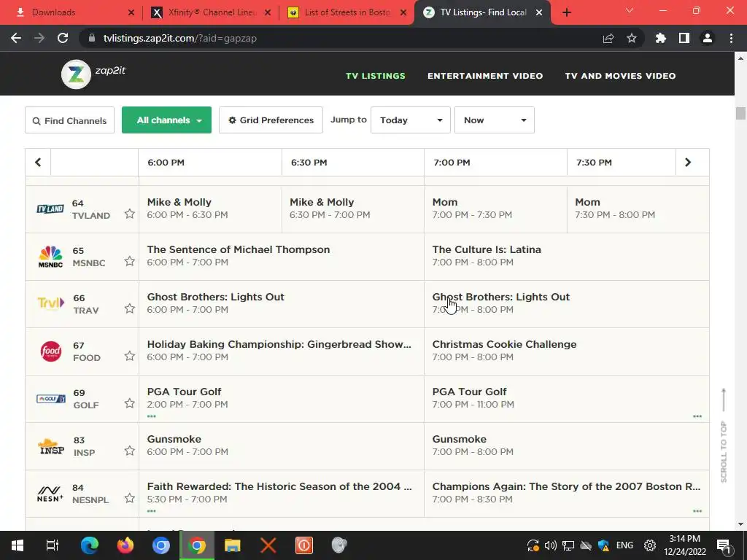Open the tab search chevron
This screenshot has width=747, height=560.
630,10
